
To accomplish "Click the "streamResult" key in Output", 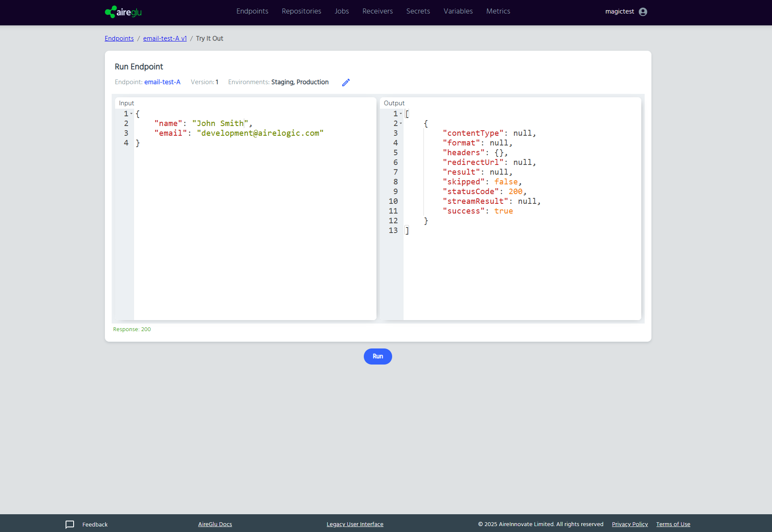I will point(475,201).
